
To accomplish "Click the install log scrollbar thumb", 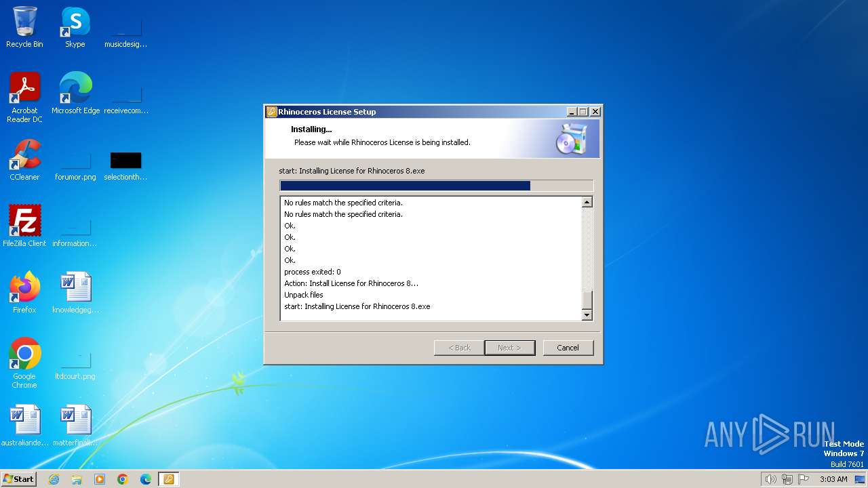I will tap(587, 300).
